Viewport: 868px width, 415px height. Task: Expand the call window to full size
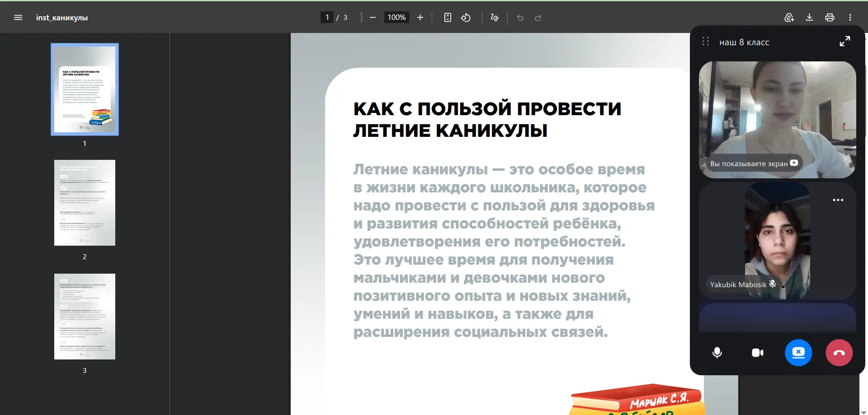[x=844, y=42]
